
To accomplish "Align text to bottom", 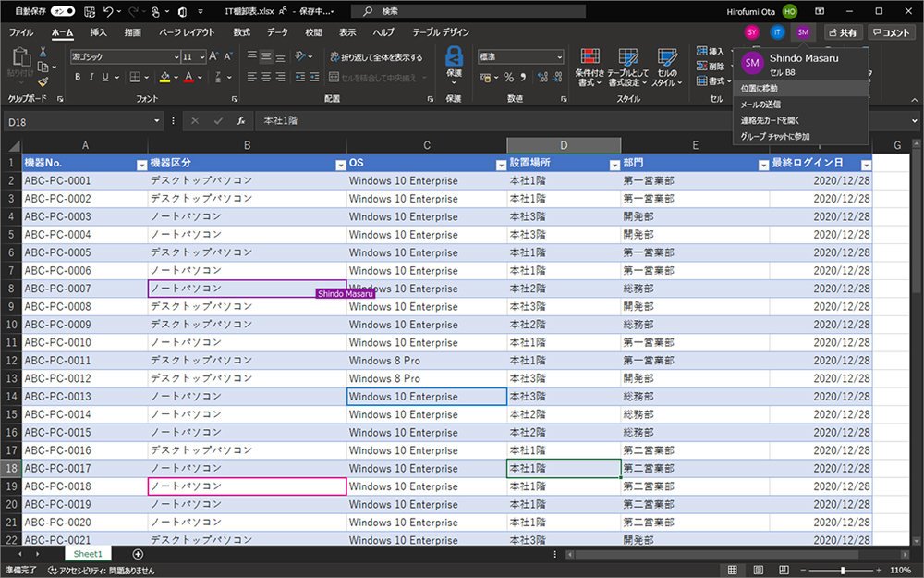I will 281,56.
